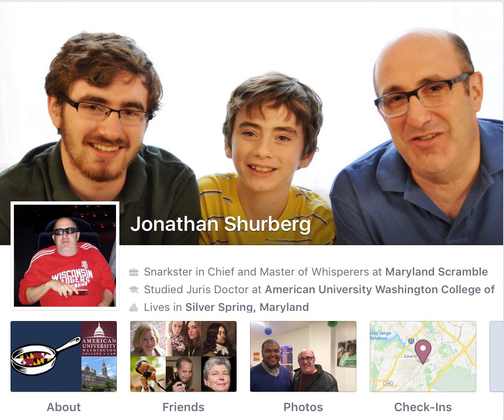Click the route 200 marker on the map
This screenshot has width=504, height=420.
click(388, 383)
